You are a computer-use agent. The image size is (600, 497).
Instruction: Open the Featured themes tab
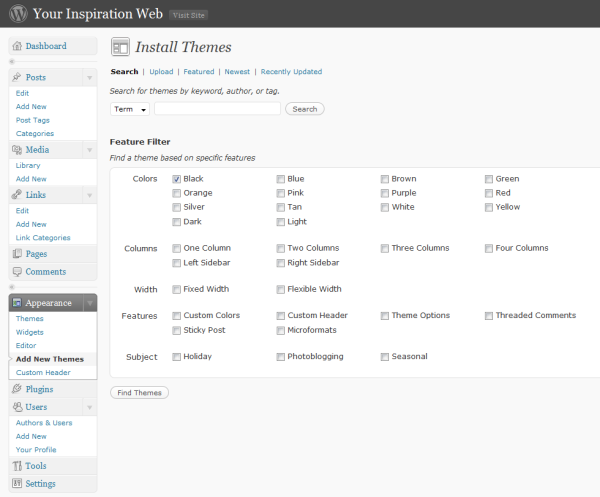pyautogui.click(x=199, y=72)
